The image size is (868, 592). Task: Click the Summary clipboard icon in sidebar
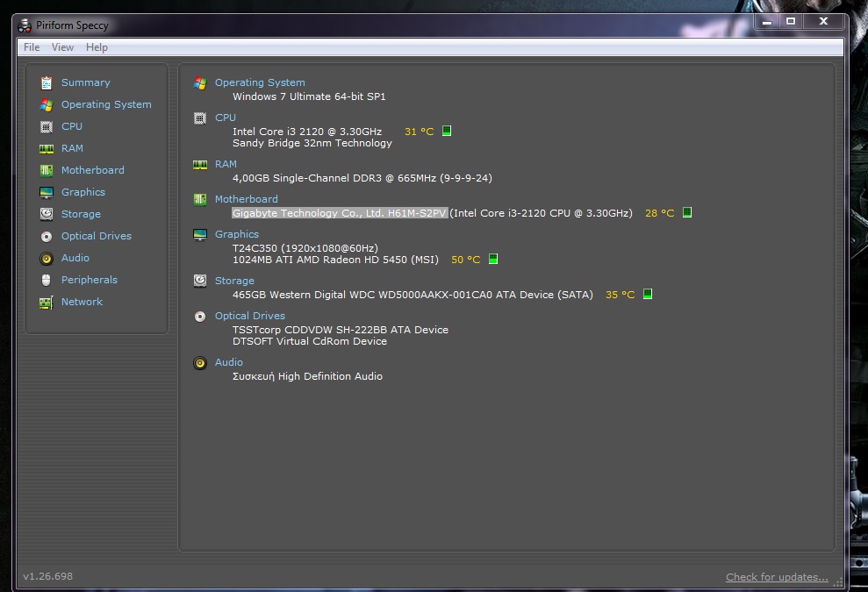click(x=47, y=83)
